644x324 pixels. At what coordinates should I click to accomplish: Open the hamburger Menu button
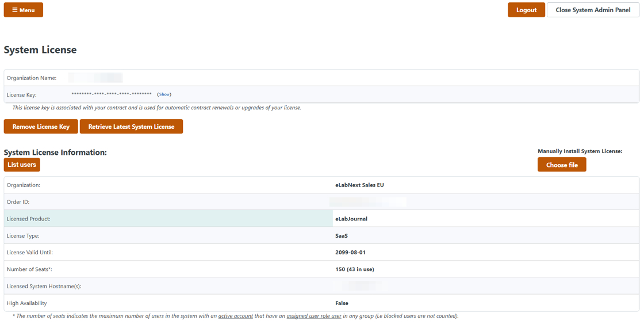tap(23, 10)
